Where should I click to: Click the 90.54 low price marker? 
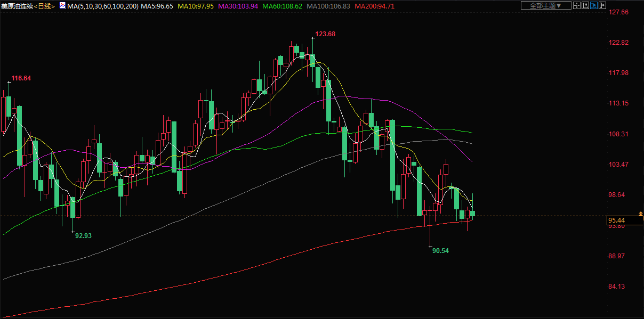click(x=440, y=250)
